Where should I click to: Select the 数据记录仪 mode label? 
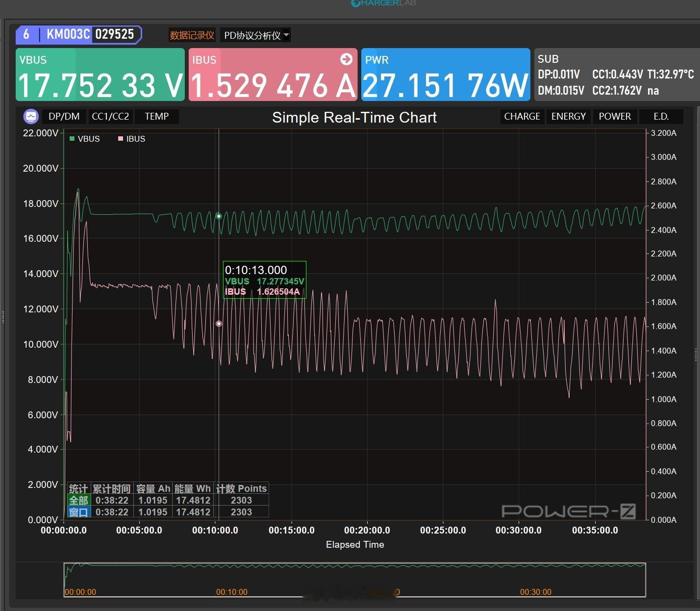pyautogui.click(x=192, y=35)
